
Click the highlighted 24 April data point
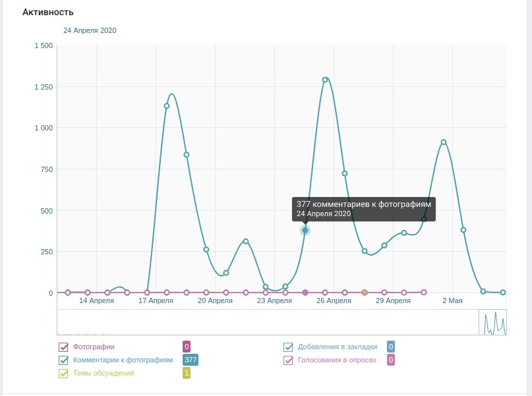click(x=305, y=230)
